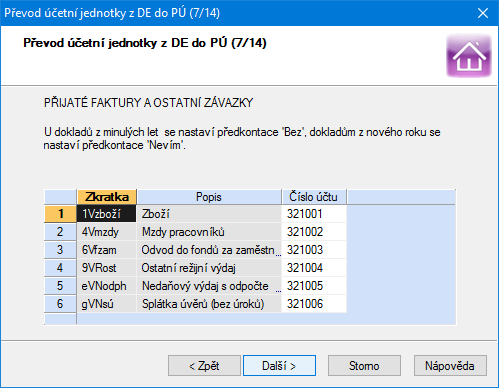
Task: Edit account number 321001 field
Action: click(x=314, y=214)
